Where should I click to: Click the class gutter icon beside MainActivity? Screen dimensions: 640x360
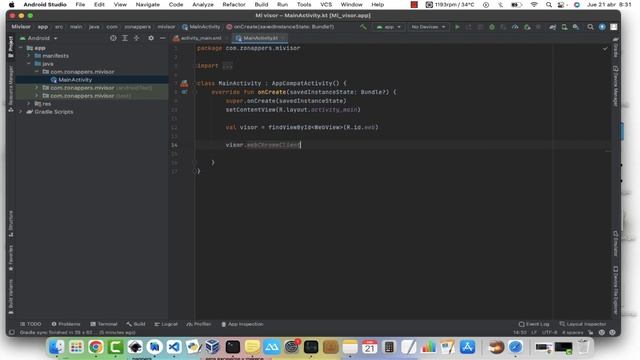(184, 84)
